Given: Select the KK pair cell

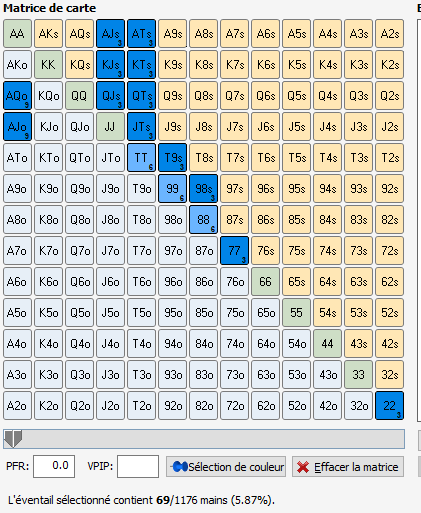Looking at the screenshot, I should (x=48, y=64).
